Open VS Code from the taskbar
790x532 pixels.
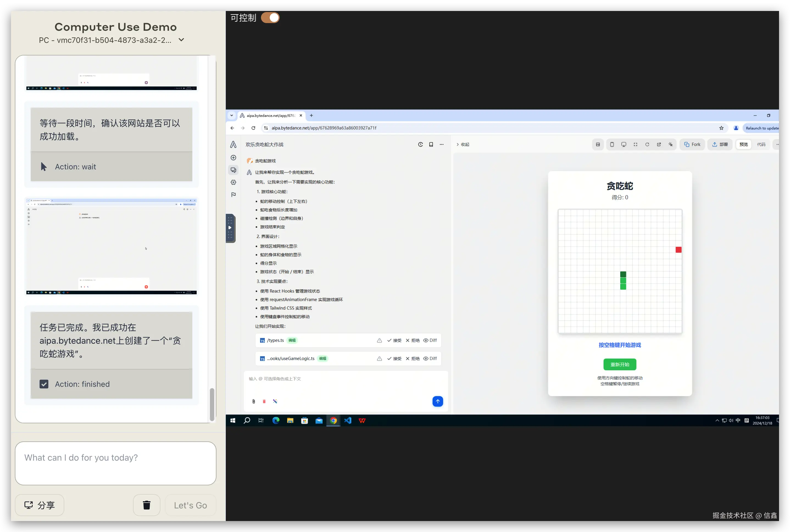click(x=348, y=421)
